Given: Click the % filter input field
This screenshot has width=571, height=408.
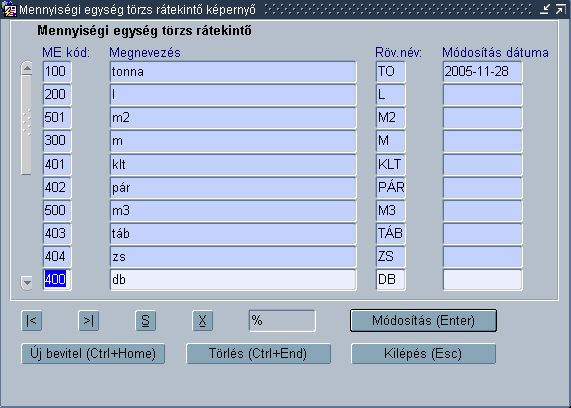Looking at the screenshot, I should pos(282,321).
